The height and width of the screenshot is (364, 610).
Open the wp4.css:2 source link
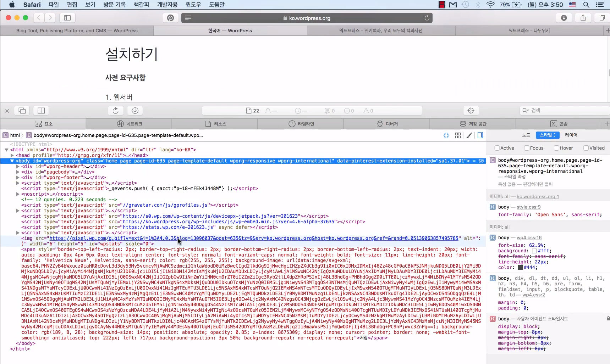tap(533, 295)
